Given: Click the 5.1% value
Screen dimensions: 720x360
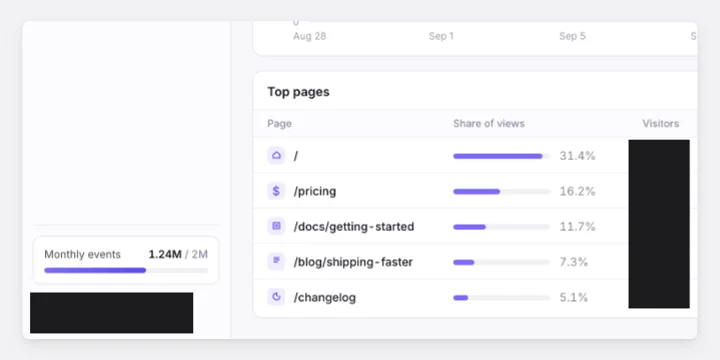Looking at the screenshot, I should [x=574, y=298].
